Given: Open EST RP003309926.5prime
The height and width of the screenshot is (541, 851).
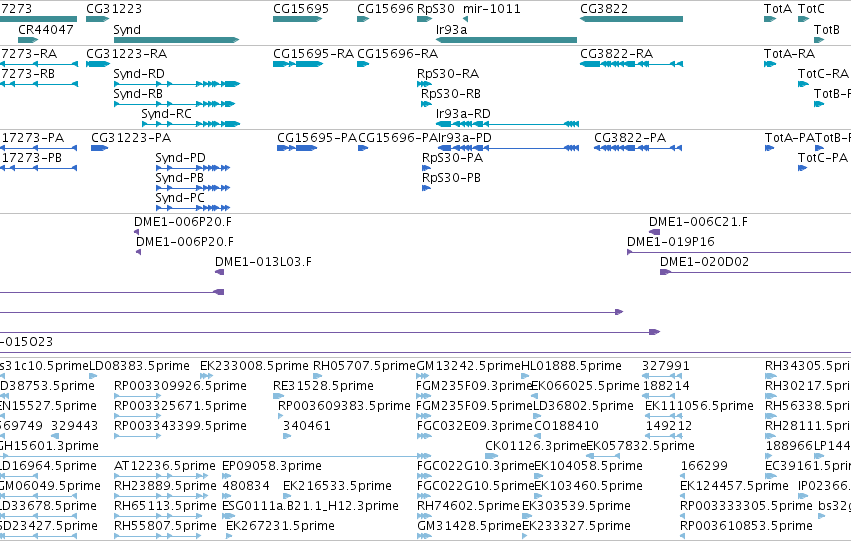Looking at the screenshot, I should click(x=180, y=386).
